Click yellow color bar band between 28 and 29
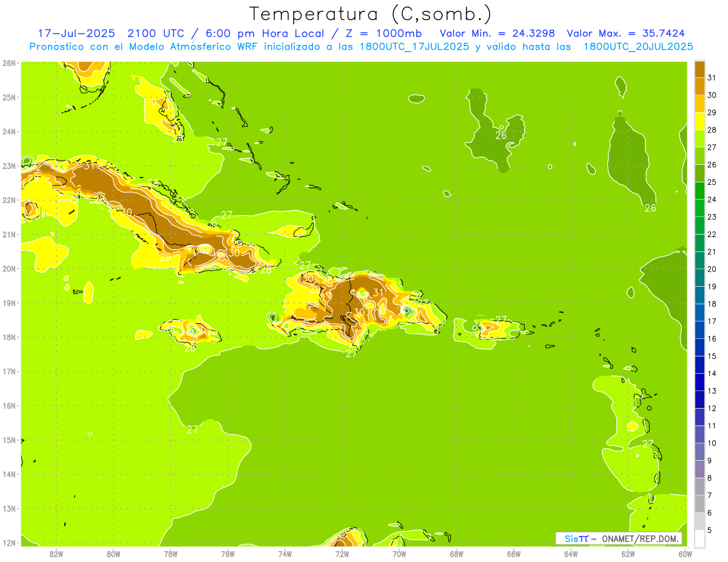This screenshot has height=562, width=728. tap(699, 121)
